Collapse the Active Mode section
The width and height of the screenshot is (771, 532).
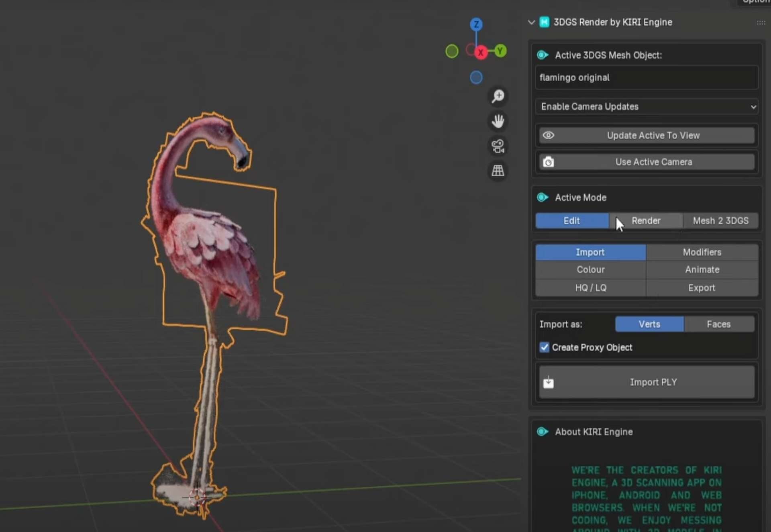[x=543, y=198]
